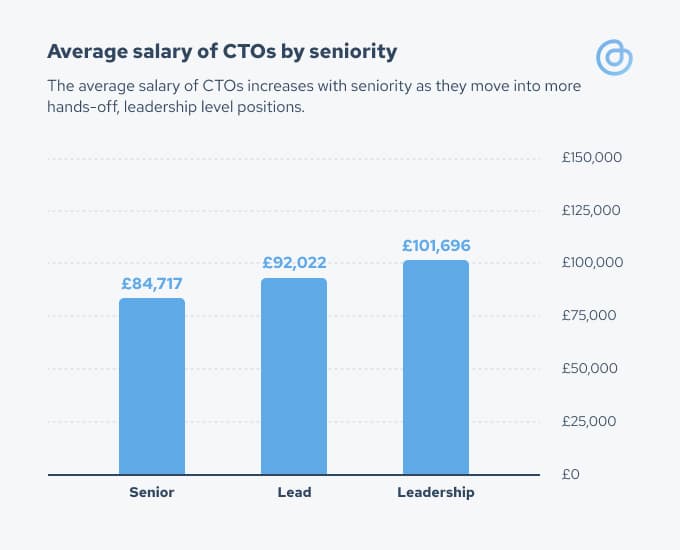Click the £84,717 value label

[x=152, y=284]
